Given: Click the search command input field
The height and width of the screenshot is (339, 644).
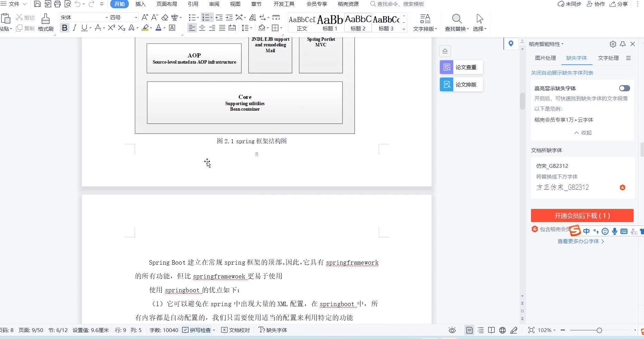Looking at the screenshot, I should point(400,4).
